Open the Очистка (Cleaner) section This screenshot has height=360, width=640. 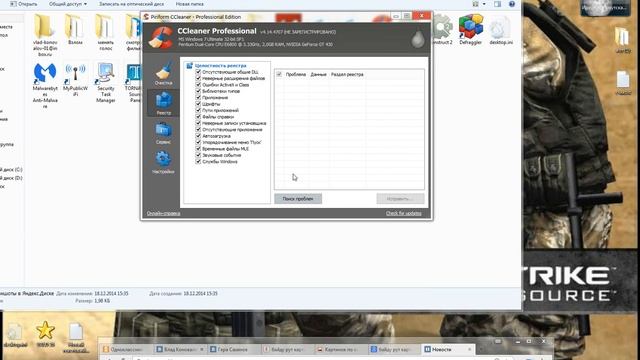click(x=163, y=73)
